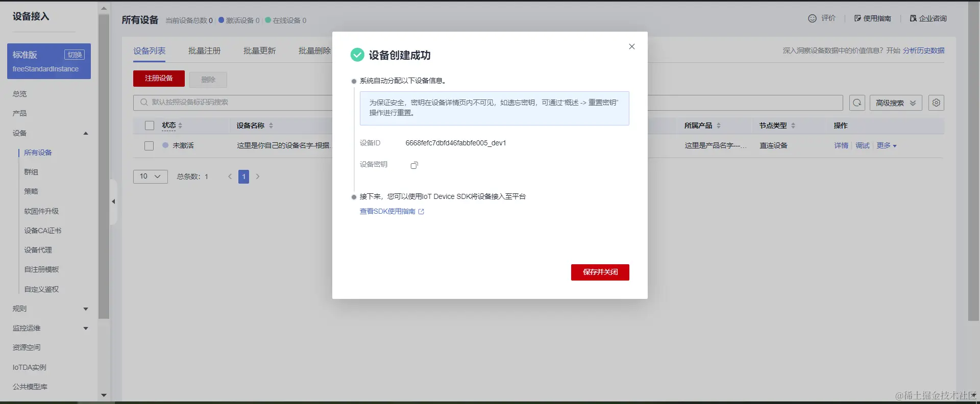Image resolution: width=980 pixels, height=404 pixels.
Task: Click the smiley rating icon
Action: pos(812,18)
